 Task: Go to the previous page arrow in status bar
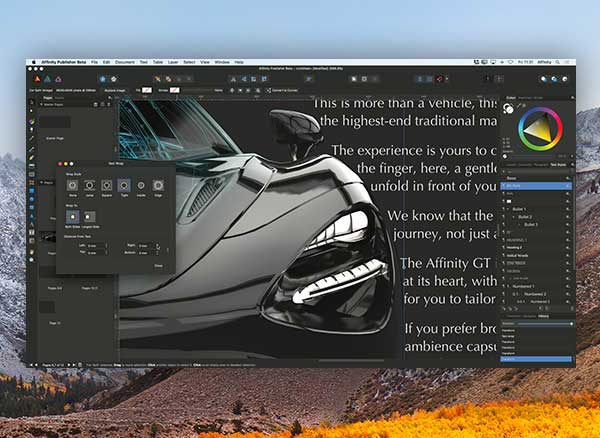(x=36, y=365)
